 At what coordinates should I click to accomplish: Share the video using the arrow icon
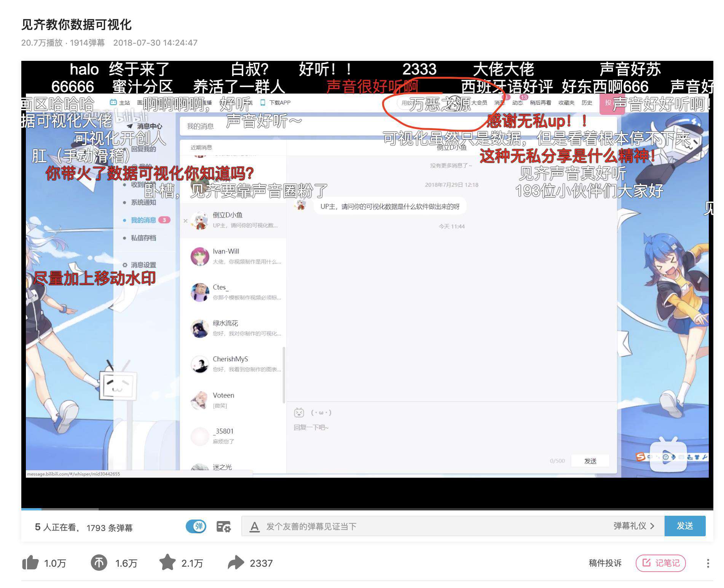(236, 563)
